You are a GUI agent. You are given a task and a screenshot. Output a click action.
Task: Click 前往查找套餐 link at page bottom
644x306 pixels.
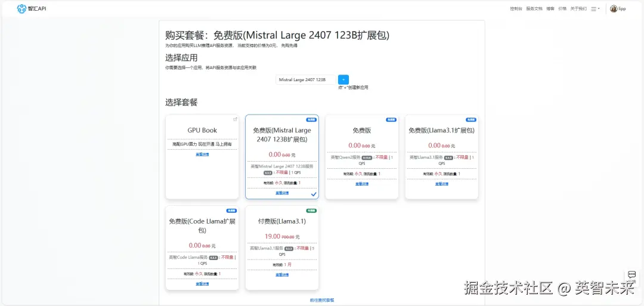322,300
